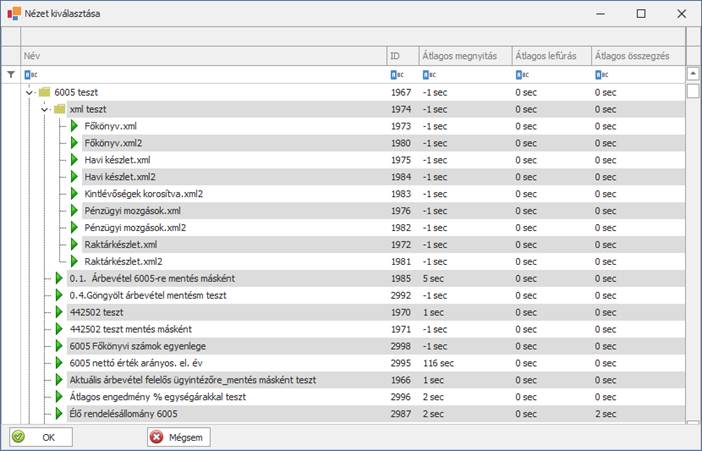Confirm selection with the OK button
This screenshot has height=451, width=702.
(x=40, y=437)
